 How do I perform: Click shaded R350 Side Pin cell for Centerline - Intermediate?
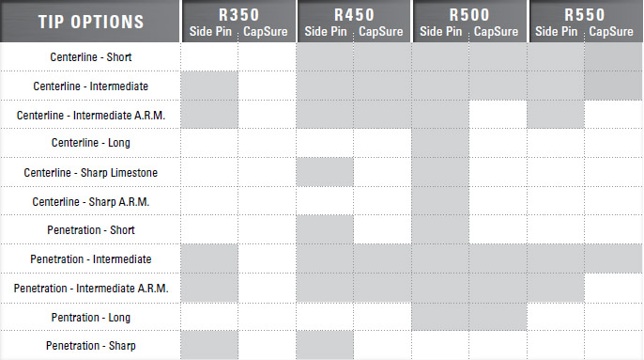209,86
